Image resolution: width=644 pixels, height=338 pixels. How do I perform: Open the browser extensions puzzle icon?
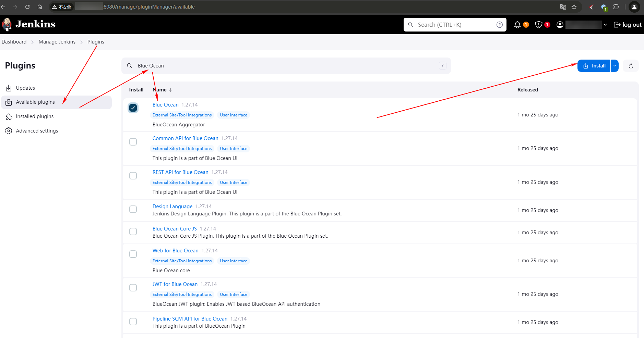[616, 7]
